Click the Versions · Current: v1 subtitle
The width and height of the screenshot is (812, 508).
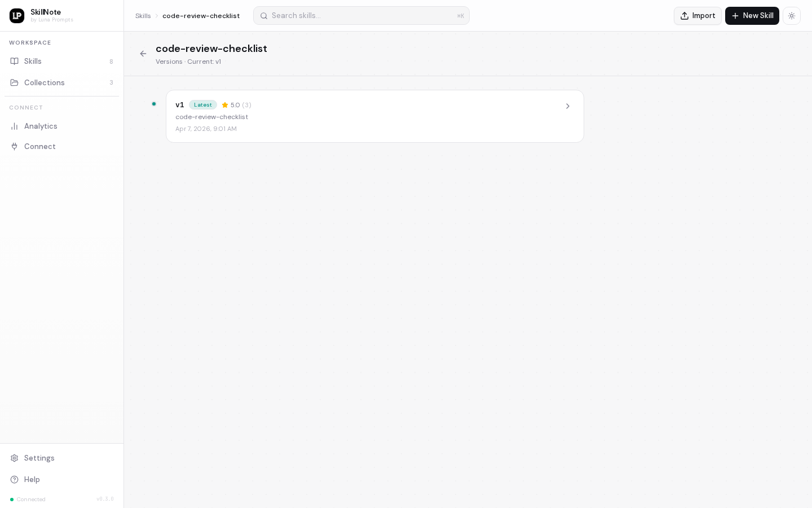tap(188, 62)
